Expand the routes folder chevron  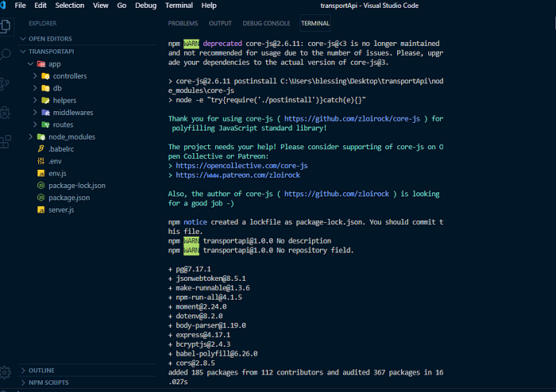pos(35,125)
